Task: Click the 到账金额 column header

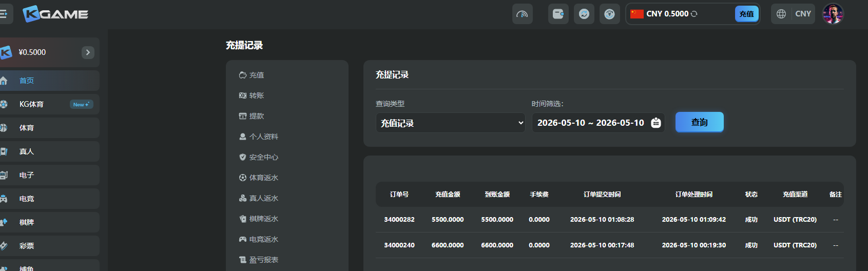Action: point(497,195)
